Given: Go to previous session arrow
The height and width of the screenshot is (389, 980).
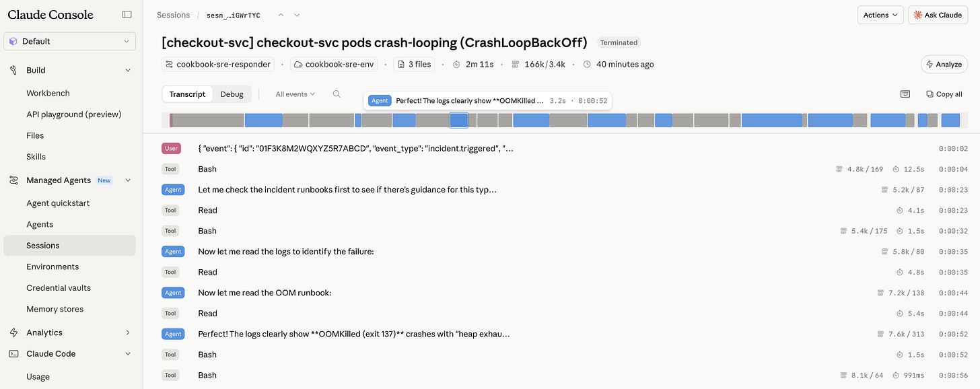Looking at the screenshot, I should 281,15.
